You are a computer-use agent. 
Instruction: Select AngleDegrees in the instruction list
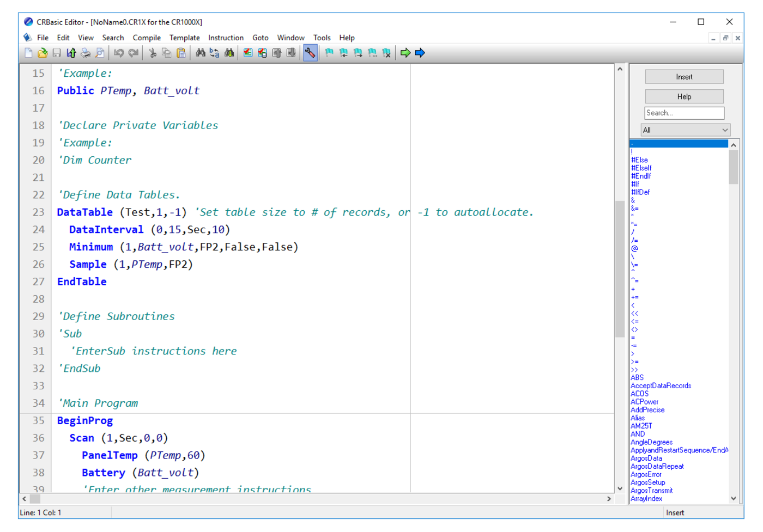coord(652,442)
